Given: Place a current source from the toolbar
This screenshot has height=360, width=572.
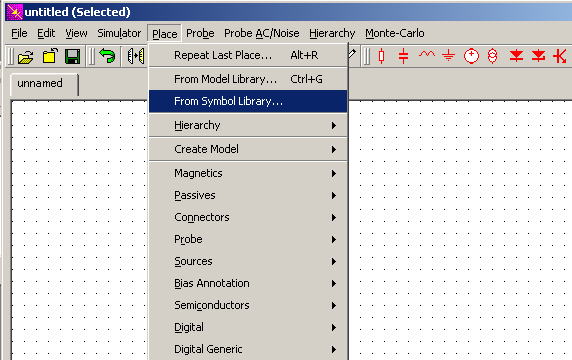Looking at the screenshot, I should (492, 56).
